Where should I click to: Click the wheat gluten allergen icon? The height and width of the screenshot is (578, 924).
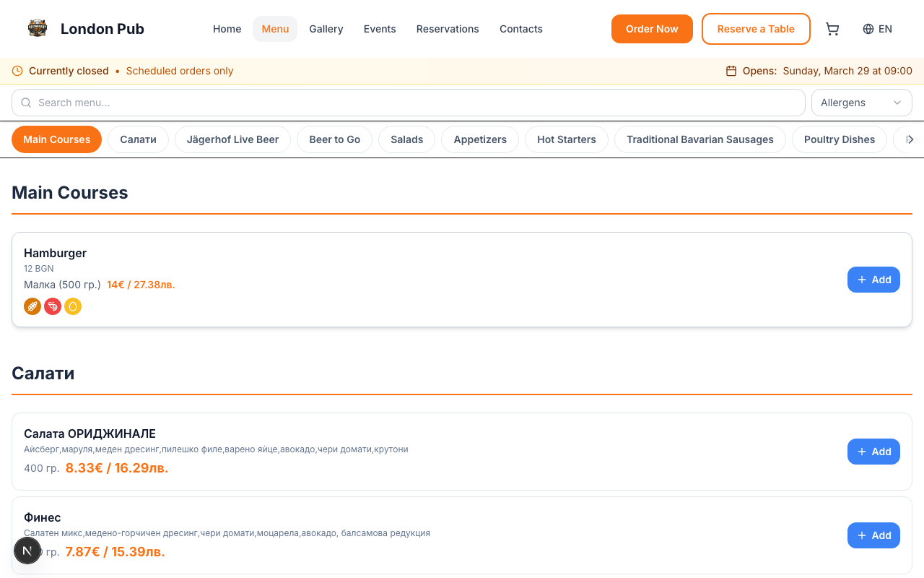point(32,306)
